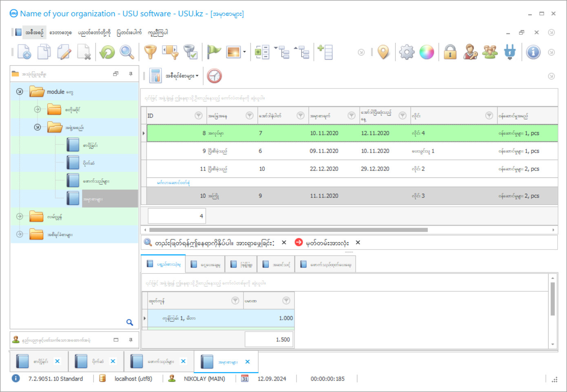Click the map location pin icon
This screenshot has width=567, height=392.
383,52
